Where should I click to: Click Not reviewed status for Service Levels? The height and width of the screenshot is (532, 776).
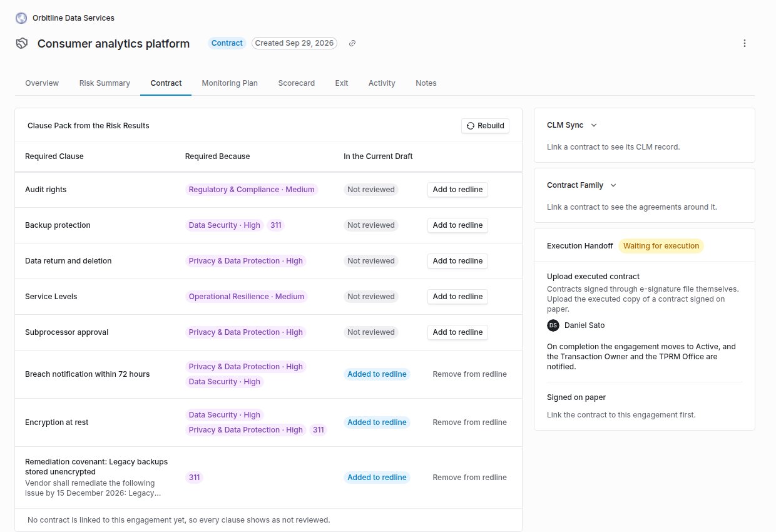pyautogui.click(x=371, y=297)
